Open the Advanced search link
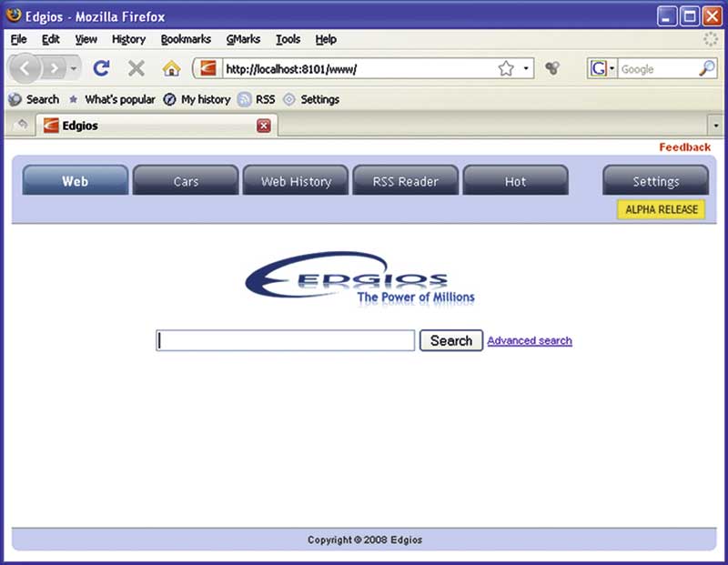 coord(530,341)
